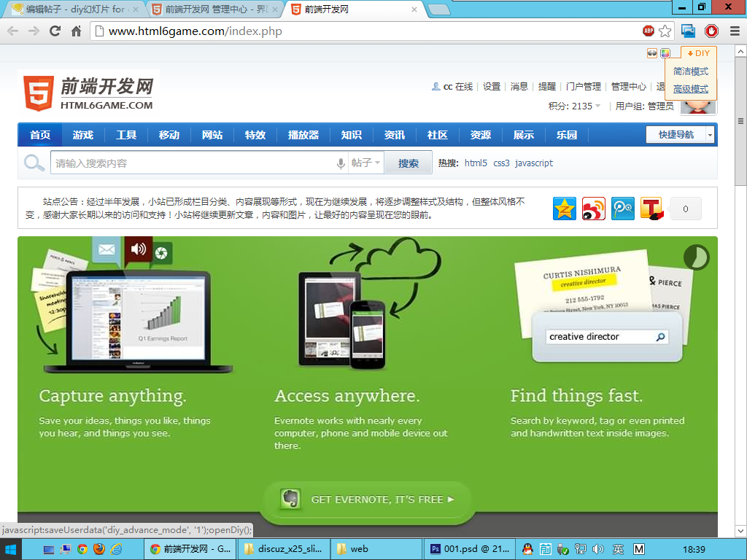Screen dimensions: 747x560
Task: Share to Sina Weibo
Action: pos(594,209)
